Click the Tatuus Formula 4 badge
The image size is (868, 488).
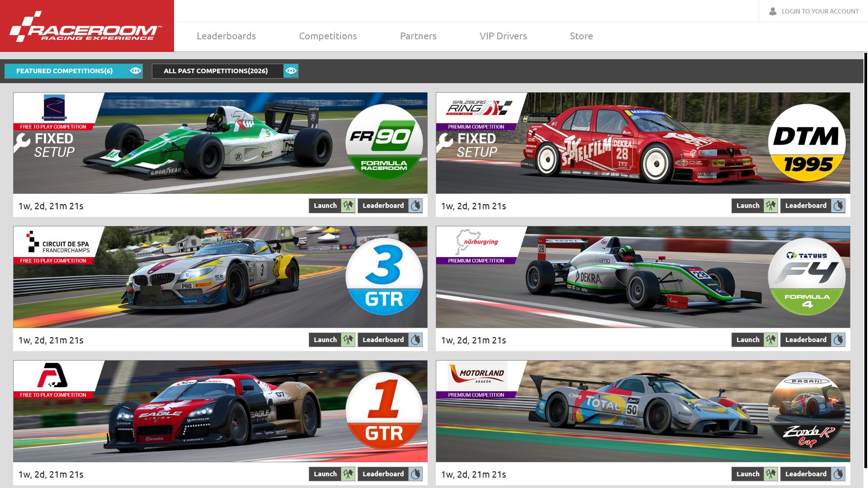[807, 277]
